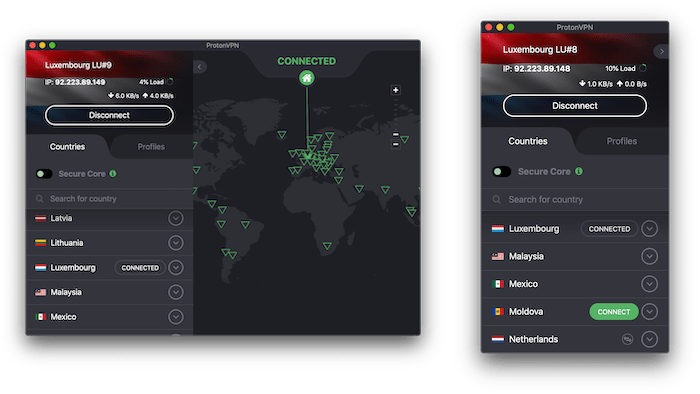
Task: Click Secure Core info icon in large window
Action: (113, 174)
